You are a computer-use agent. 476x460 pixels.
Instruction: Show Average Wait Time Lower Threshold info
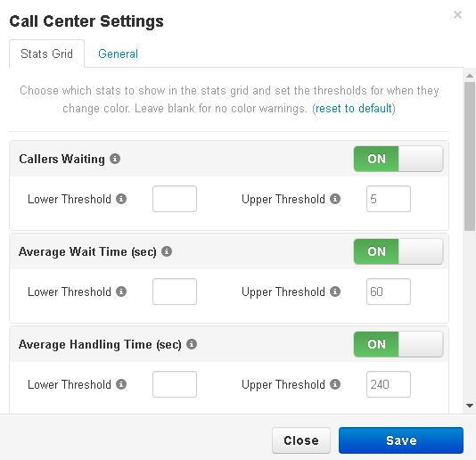pyautogui.click(x=121, y=292)
